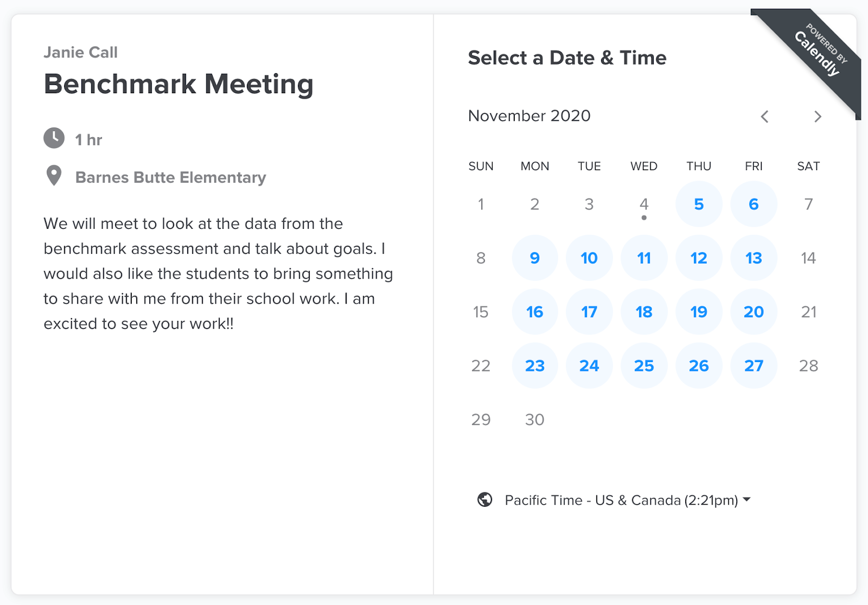Choose Thursday November 26
Image resolution: width=868 pixels, height=605 pixels.
[699, 365]
